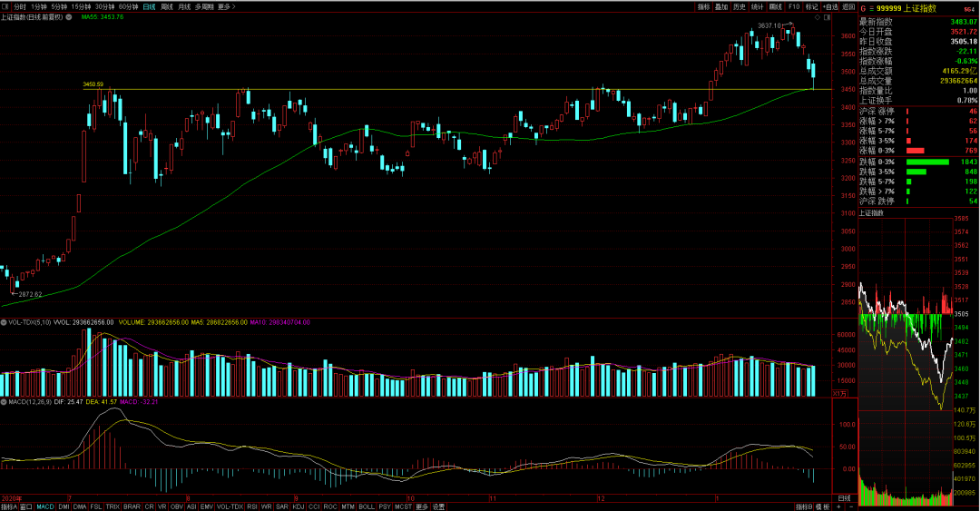Select the 月线 monthly period
This screenshot has width=980, height=511.
click(x=184, y=7)
